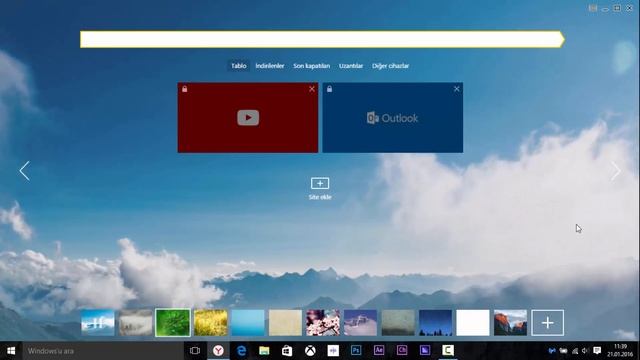Open the Outlook tile
This screenshot has height=360, width=640.
point(393,118)
